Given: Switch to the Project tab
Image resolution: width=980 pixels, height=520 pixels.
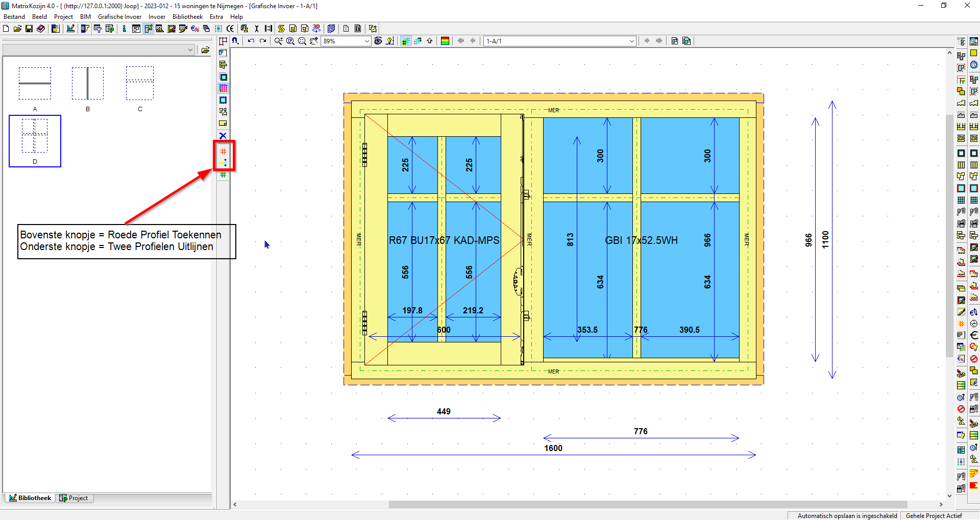Looking at the screenshot, I should tap(75, 498).
